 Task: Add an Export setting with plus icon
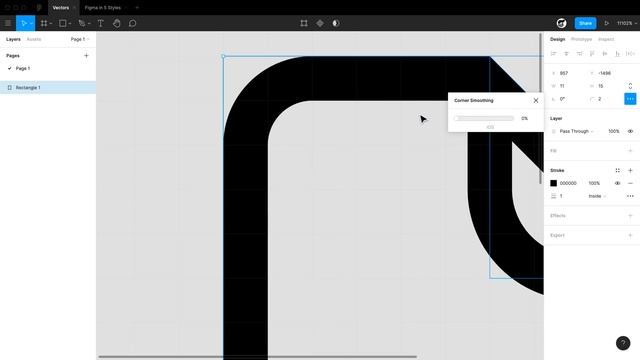pos(630,235)
